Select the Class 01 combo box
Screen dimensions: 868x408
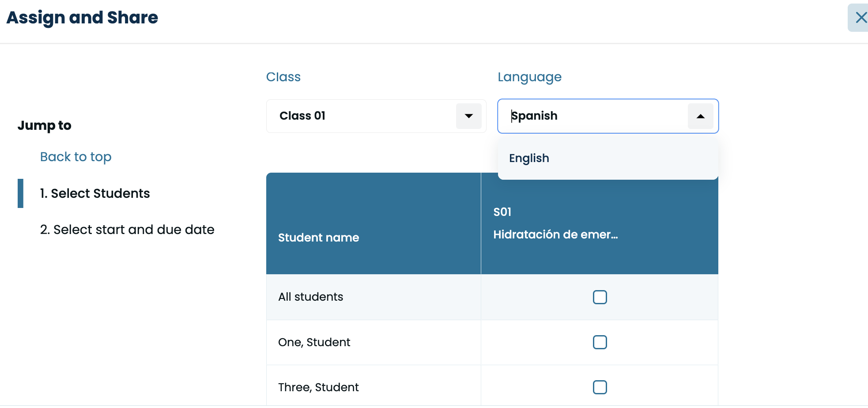point(376,116)
